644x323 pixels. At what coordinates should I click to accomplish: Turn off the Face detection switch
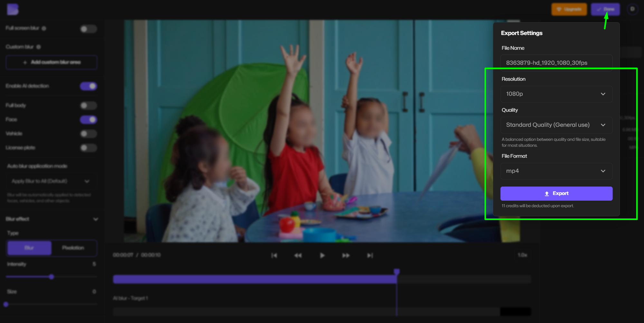[x=89, y=120]
